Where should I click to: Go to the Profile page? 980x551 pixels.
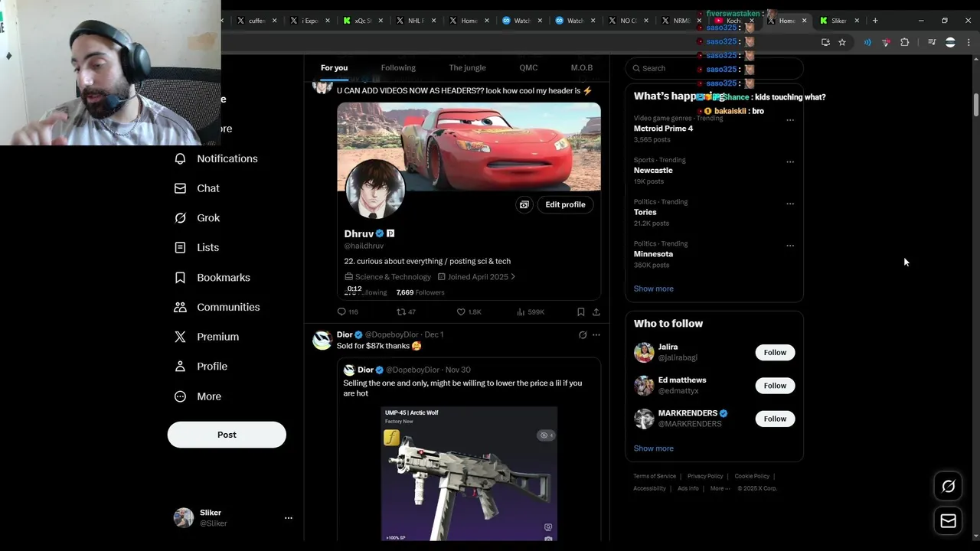coord(201,367)
